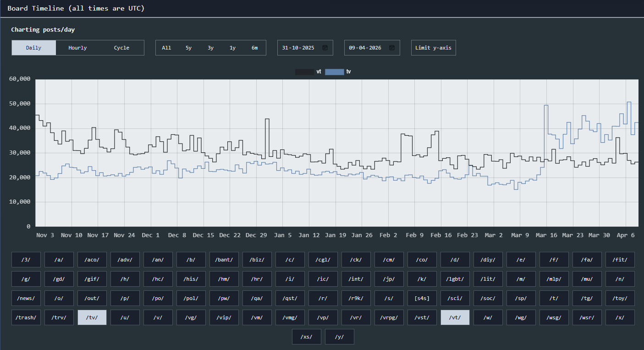
Task: Deselect the /tv/ board toggle
Action: tap(92, 317)
